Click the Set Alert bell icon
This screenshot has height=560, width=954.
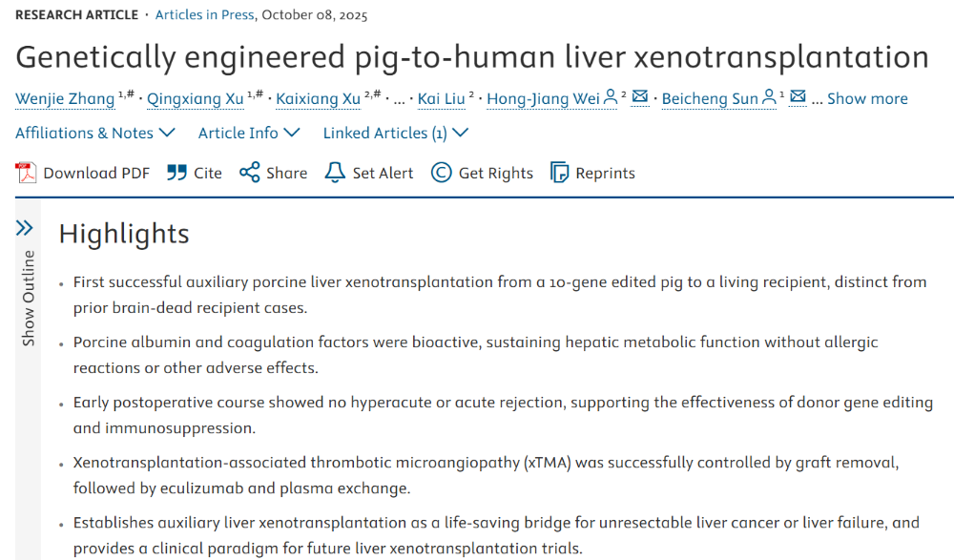coord(334,173)
